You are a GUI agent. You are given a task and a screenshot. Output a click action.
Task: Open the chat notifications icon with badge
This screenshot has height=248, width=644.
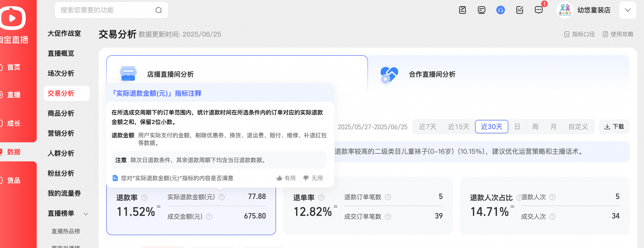[x=538, y=10]
